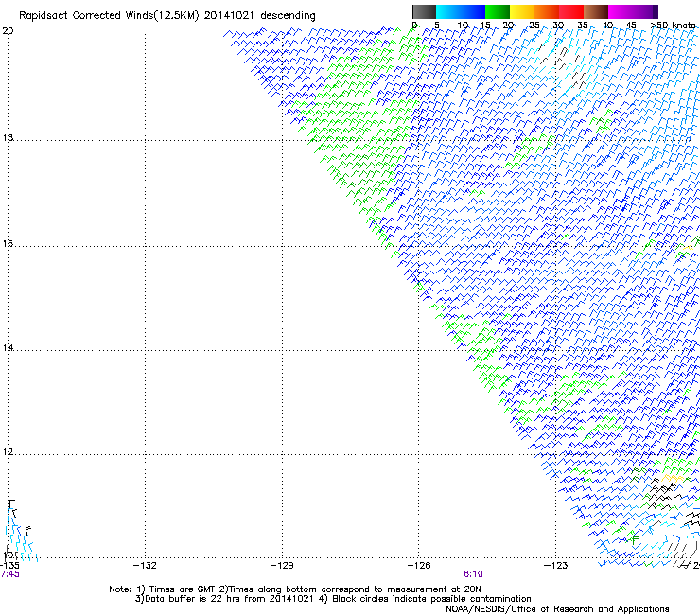Select the '30' label under the color bar
Viewport: 700px width, 615px height.
[x=558, y=25]
